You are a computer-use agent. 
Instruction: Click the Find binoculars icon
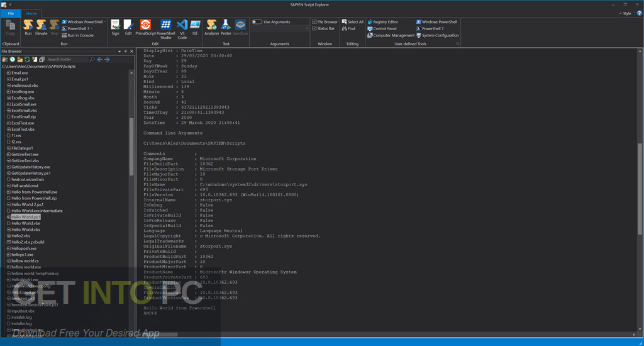345,28
